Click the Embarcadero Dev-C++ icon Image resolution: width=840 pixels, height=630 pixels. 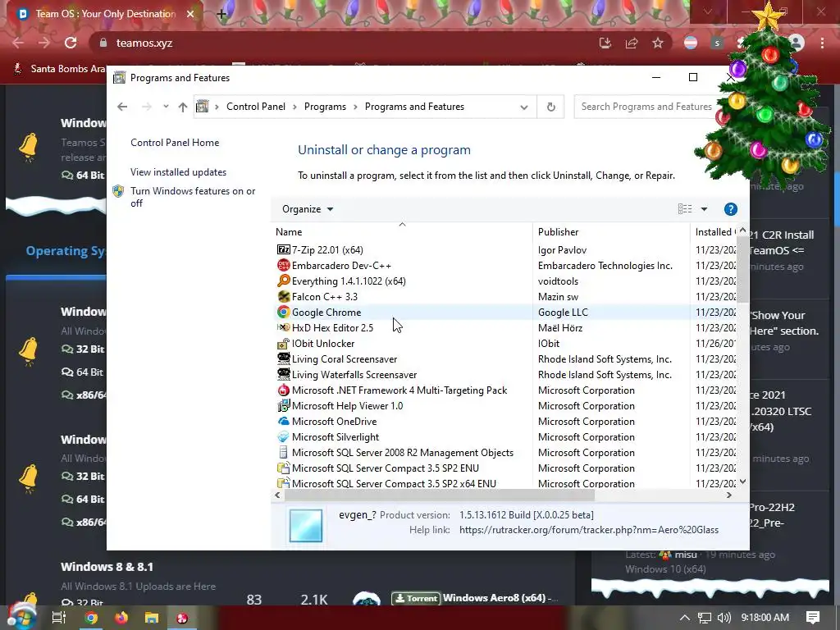pyautogui.click(x=283, y=265)
